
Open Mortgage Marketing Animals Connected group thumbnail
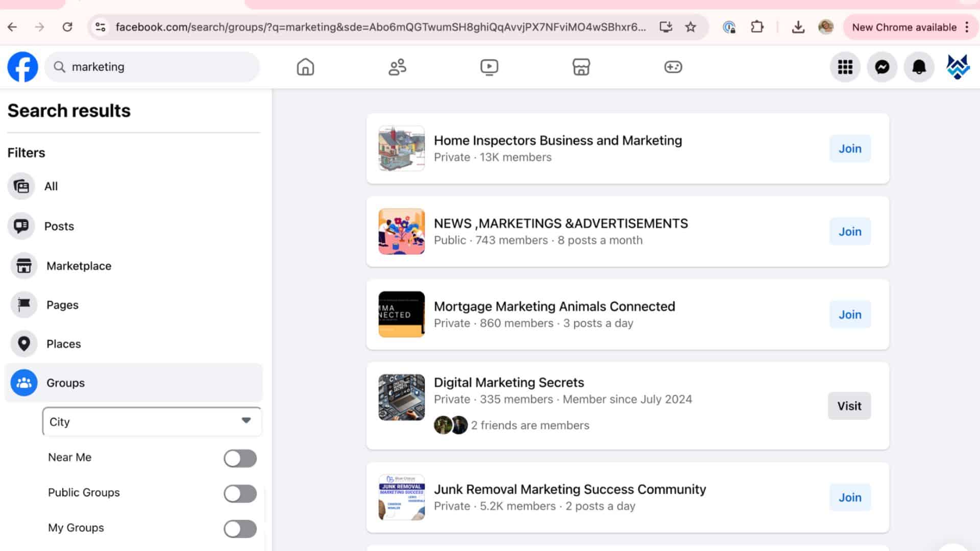pyautogui.click(x=401, y=314)
